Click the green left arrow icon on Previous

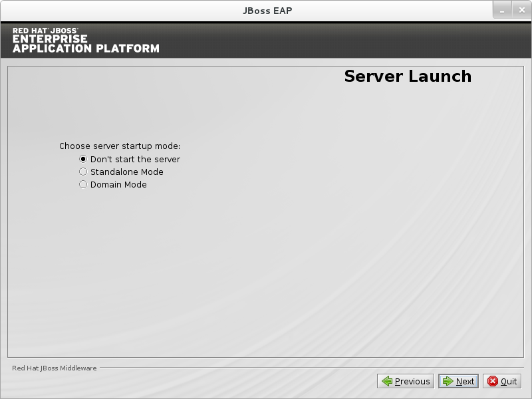pos(387,381)
